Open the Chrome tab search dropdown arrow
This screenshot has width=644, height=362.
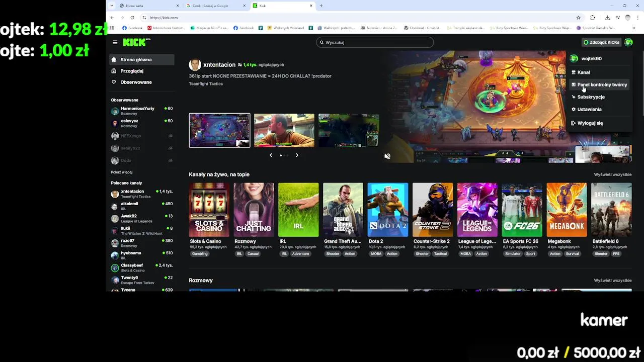click(111, 6)
